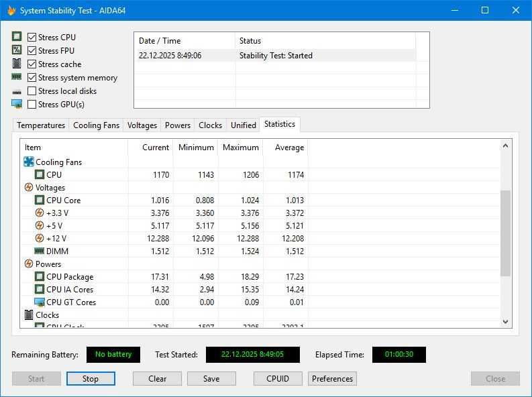This screenshot has width=532, height=397.
Task: Click the 'CPU Package' row label
Action: coord(70,277)
